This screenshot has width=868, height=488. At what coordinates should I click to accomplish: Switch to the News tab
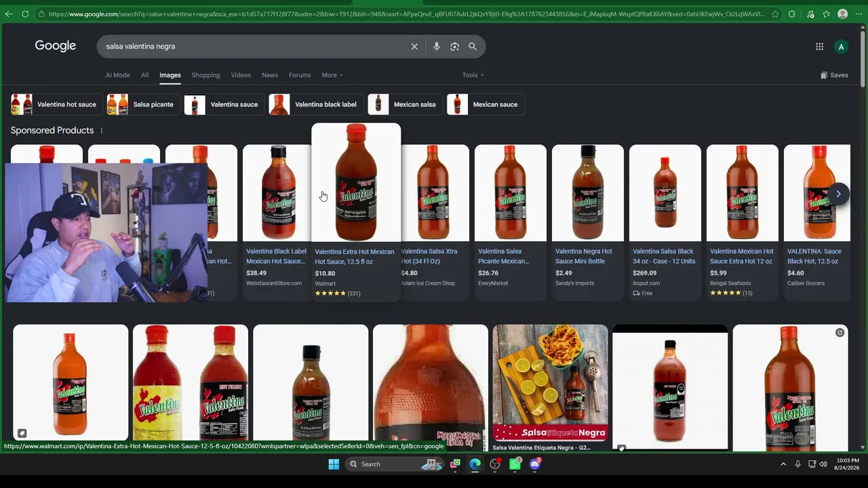point(270,75)
